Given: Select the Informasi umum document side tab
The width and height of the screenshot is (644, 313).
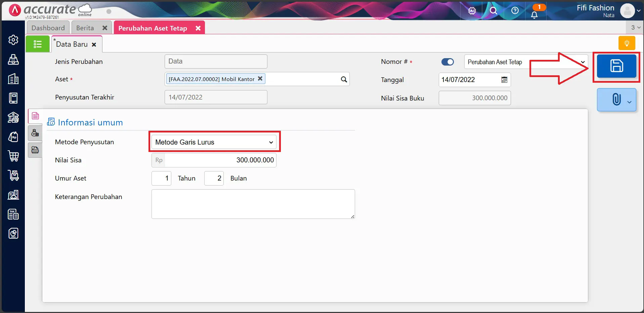Looking at the screenshot, I should (x=35, y=116).
